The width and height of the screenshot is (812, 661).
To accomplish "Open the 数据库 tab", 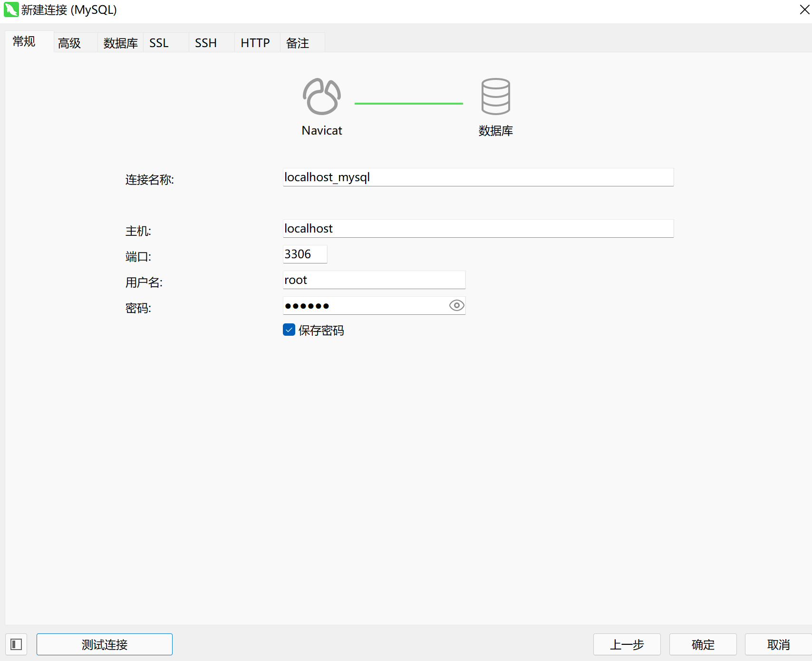I will tap(120, 43).
